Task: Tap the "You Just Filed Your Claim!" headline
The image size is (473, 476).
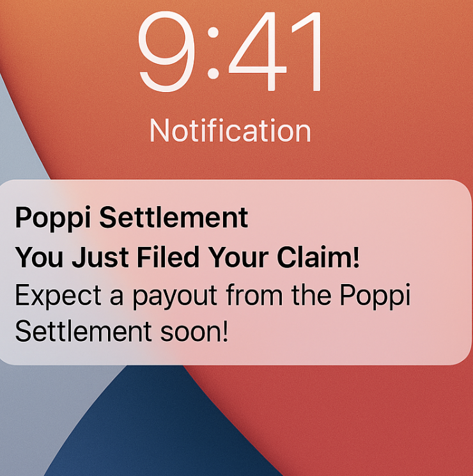Action: coord(187,257)
